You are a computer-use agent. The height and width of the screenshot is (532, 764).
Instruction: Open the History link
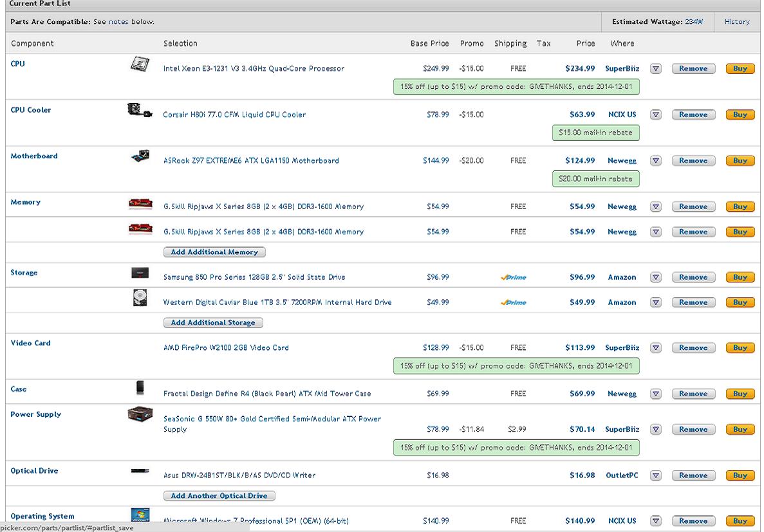point(737,22)
